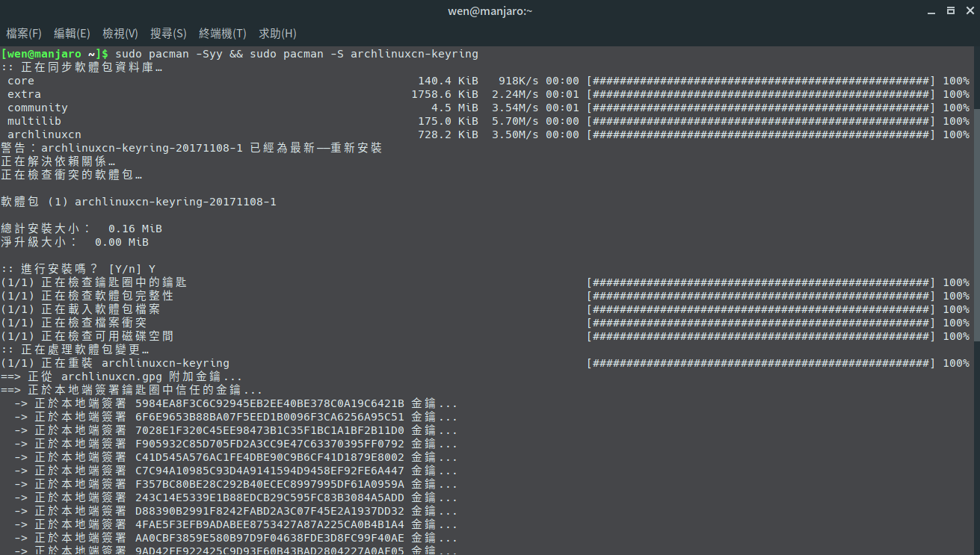
Task: Click the line starting with 軟體包 (1)
Action: [139, 202]
